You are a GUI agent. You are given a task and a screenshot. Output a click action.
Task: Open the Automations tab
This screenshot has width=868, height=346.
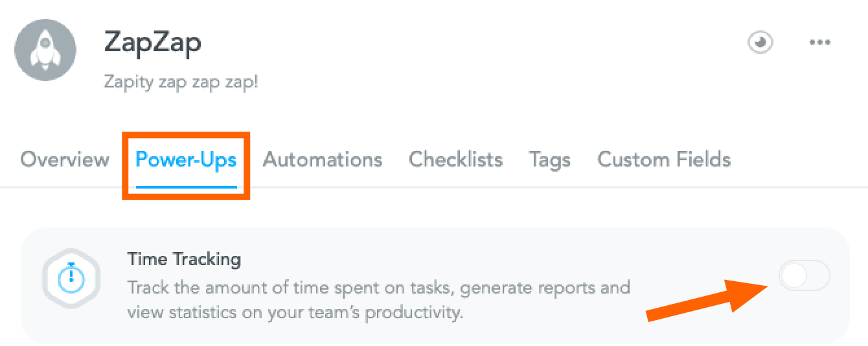click(x=323, y=159)
